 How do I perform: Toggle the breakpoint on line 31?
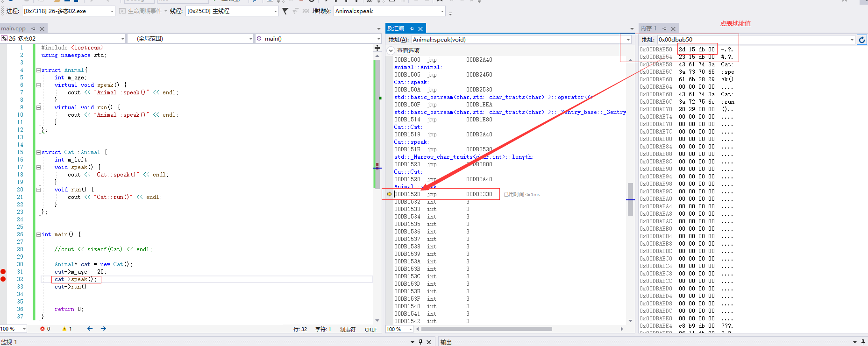[3, 272]
